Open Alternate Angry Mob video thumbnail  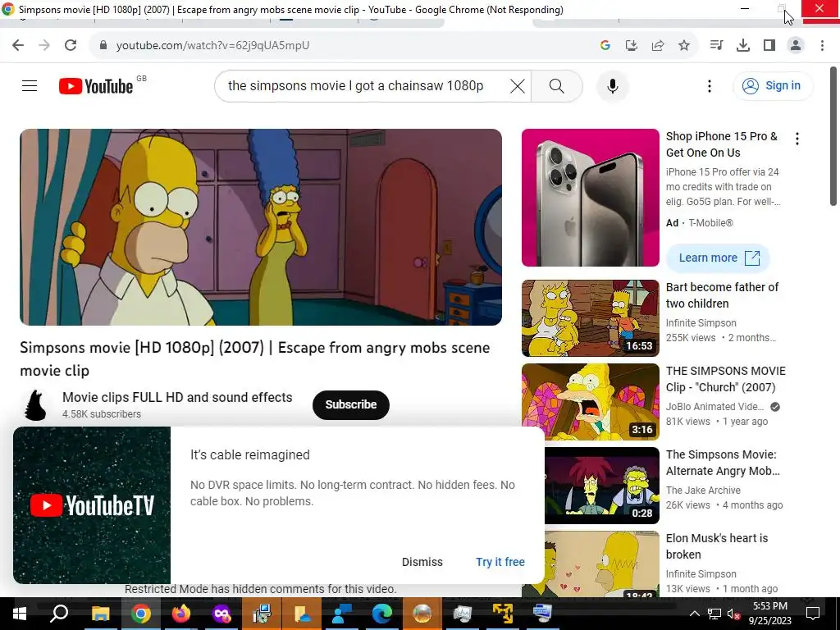[x=601, y=485]
